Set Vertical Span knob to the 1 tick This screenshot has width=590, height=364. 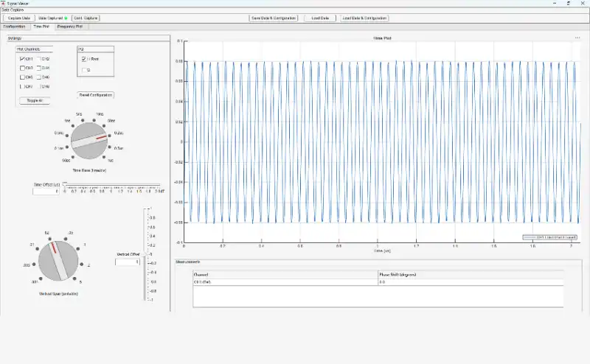click(x=78, y=249)
